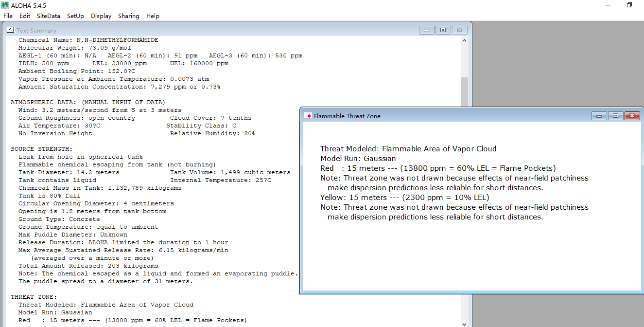Click Model Run: Gaussian in Flammable Threat Zone

[358, 158]
